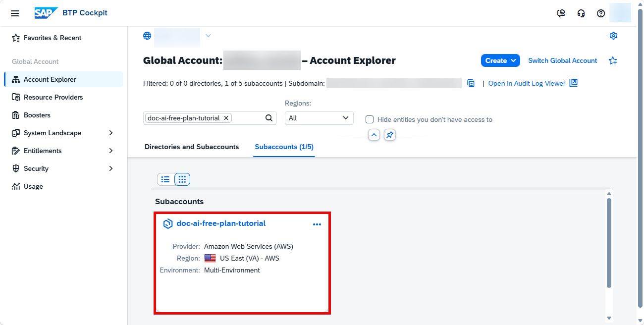Click the Account Explorer hierarchy icon
The width and height of the screenshot is (644, 325).
(x=15, y=79)
